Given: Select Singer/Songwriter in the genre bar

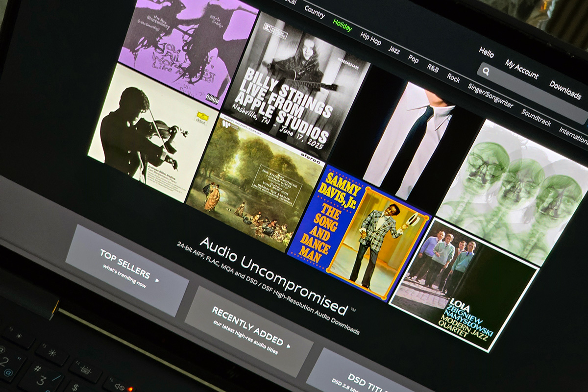Looking at the screenshot, I should point(490,96).
